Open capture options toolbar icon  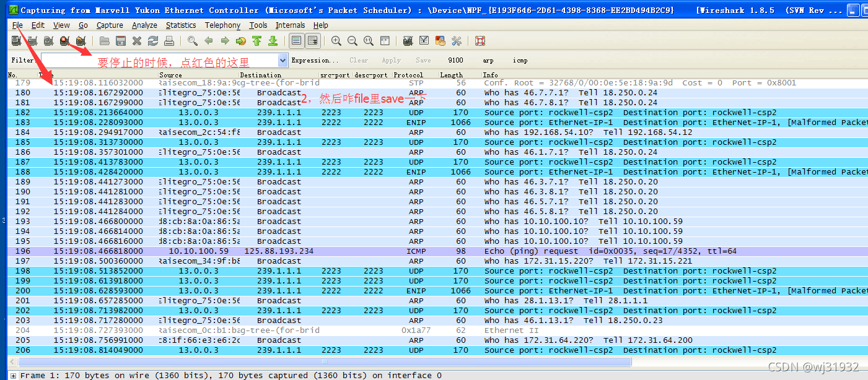32,41
